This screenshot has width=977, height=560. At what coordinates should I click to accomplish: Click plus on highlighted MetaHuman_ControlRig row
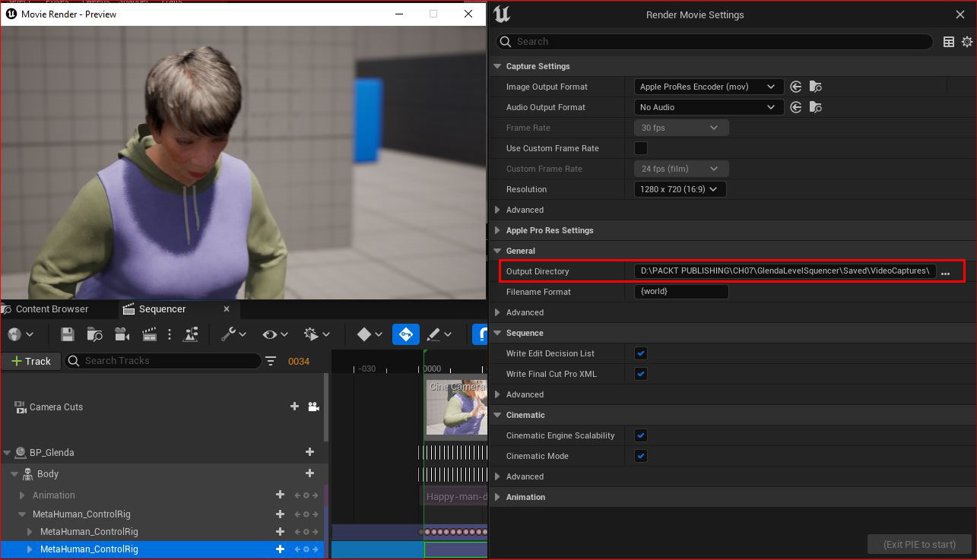(x=280, y=549)
